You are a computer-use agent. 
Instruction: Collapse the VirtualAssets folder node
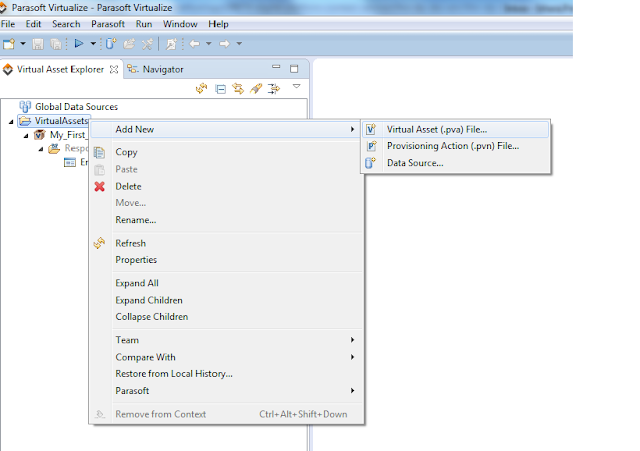coord(11,122)
